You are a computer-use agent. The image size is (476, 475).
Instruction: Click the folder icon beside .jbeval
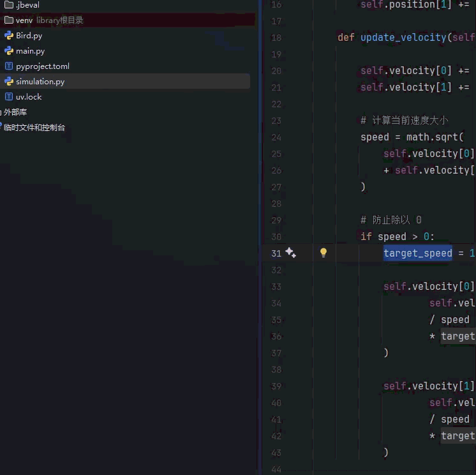pyautogui.click(x=9, y=4)
